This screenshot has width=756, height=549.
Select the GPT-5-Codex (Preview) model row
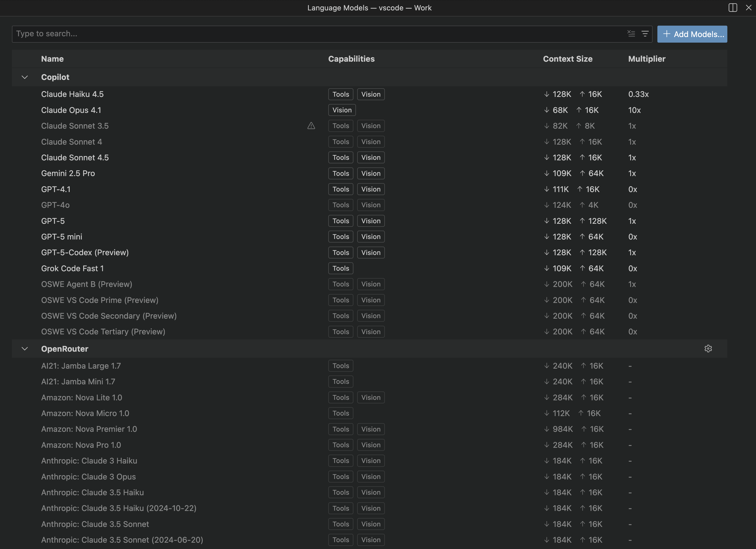(x=85, y=252)
